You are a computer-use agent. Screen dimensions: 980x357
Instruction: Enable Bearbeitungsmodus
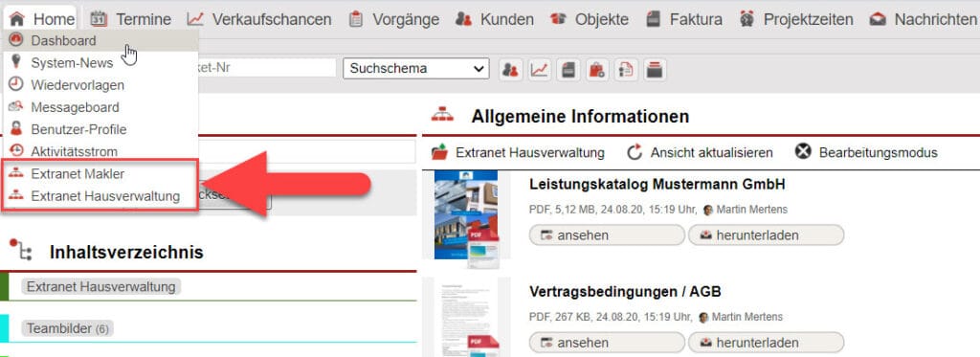pos(866,152)
